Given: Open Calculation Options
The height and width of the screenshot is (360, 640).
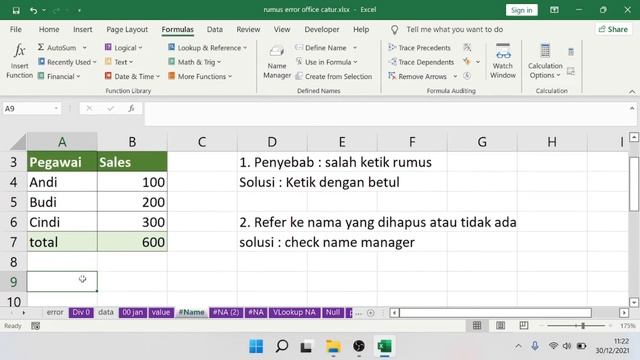Looking at the screenshot, I should click(x=545, y=61).
